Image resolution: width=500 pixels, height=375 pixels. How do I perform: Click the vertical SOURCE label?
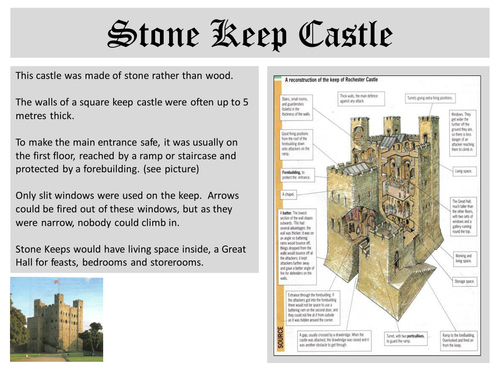pos(280,338)
